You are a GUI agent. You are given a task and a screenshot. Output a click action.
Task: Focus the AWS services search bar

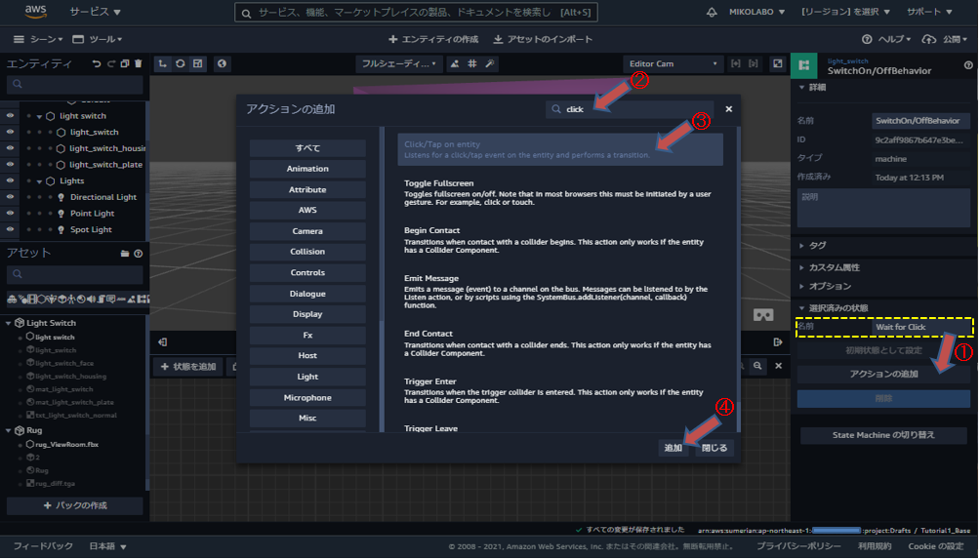tap(416, 13)
